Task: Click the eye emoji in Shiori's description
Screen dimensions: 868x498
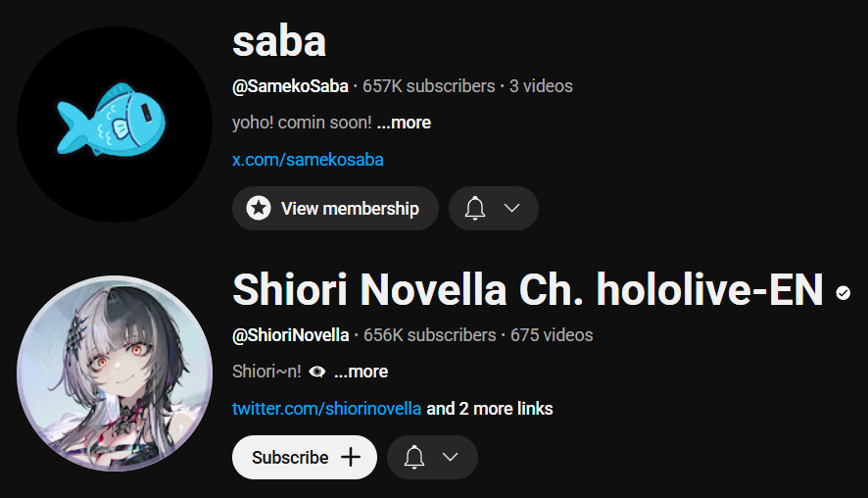Action: click(x=317, y=372)
